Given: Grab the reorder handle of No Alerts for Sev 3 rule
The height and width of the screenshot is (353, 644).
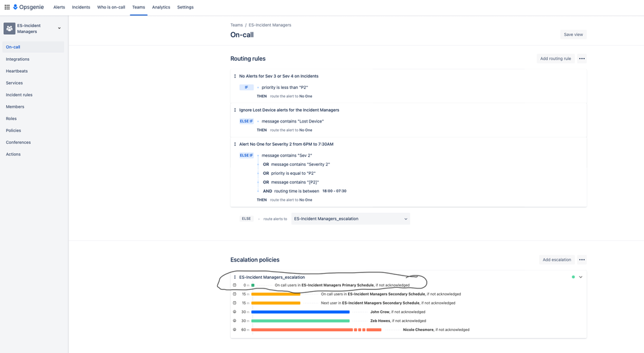Looking at the screenshot, I should point(235,76).
